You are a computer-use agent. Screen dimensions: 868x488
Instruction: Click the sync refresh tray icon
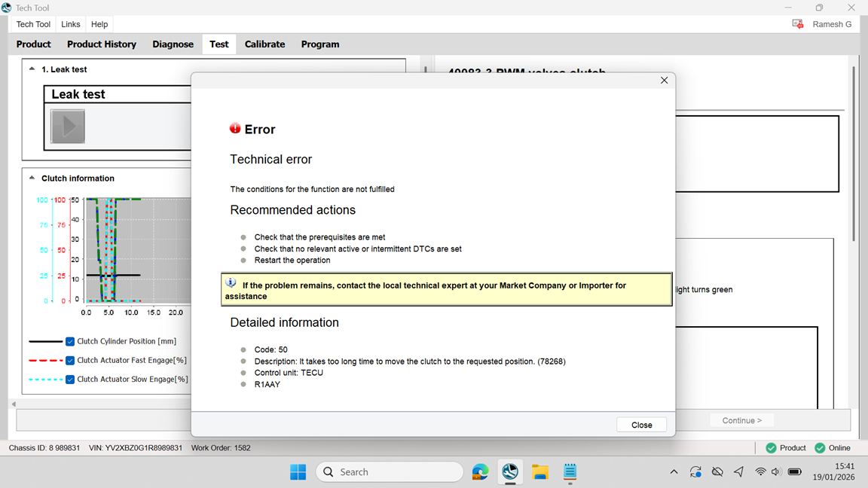pyautogui.click(x=695, y=472)
